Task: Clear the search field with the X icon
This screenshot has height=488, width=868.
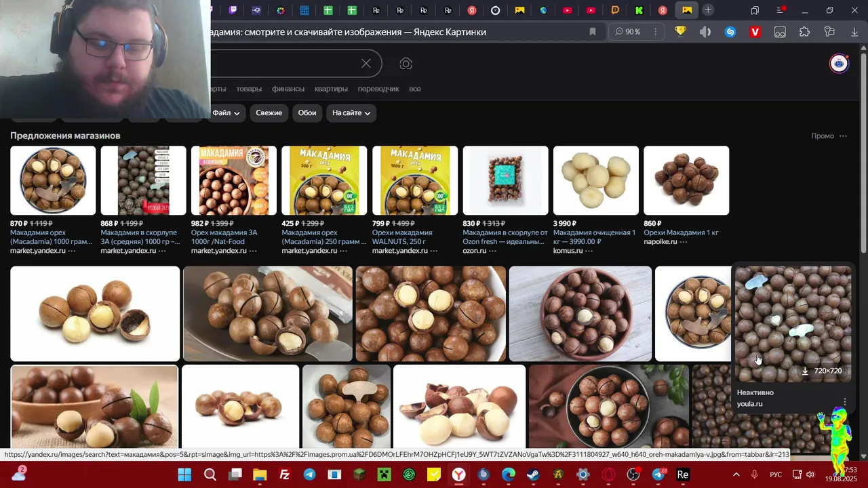Action: coord(366,63)
